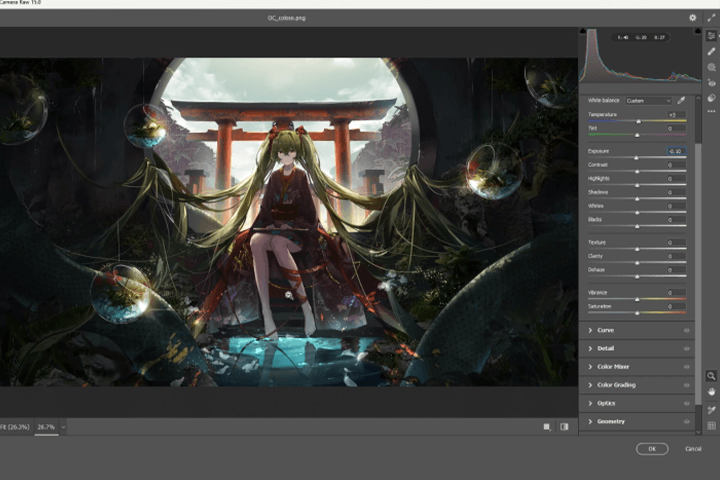Viewport: 720px width, 480px height.
Task: Open the White balance Custom dropdown
Action: pos(648,101)
